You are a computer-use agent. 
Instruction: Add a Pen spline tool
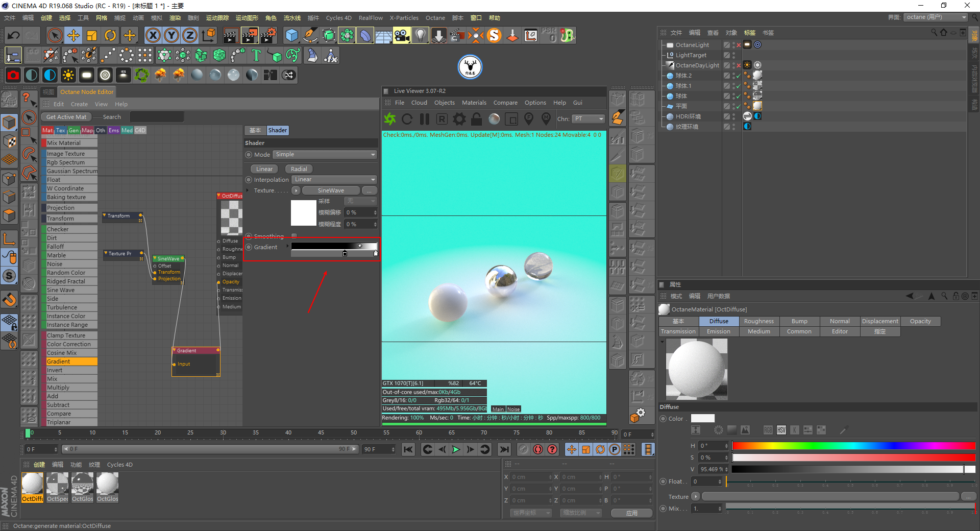pos(310,35)
